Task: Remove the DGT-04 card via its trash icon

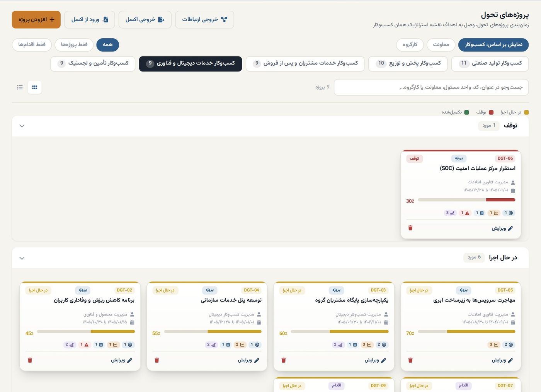Action: [157, 360]
